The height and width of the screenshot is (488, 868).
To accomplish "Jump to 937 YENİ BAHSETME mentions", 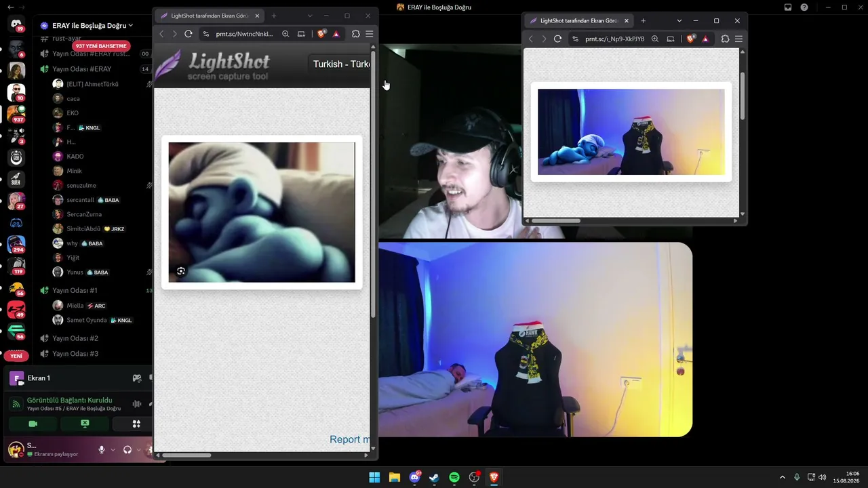I will click(101, 46).
